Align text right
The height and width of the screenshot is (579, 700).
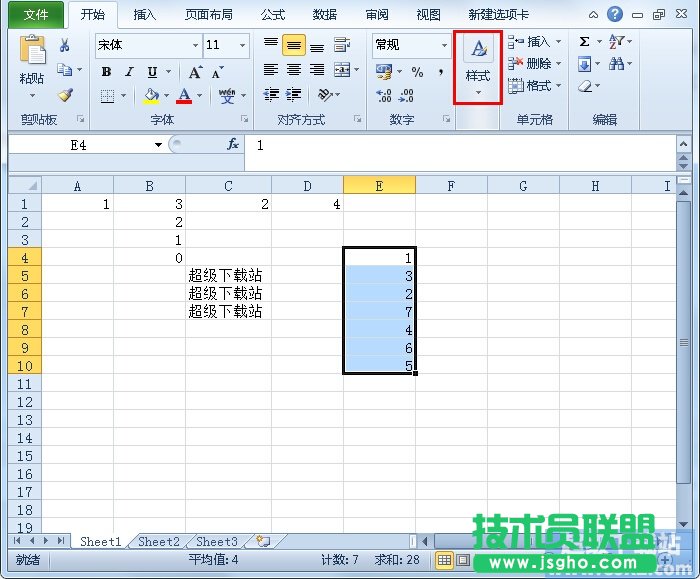[x=317, y=70]
